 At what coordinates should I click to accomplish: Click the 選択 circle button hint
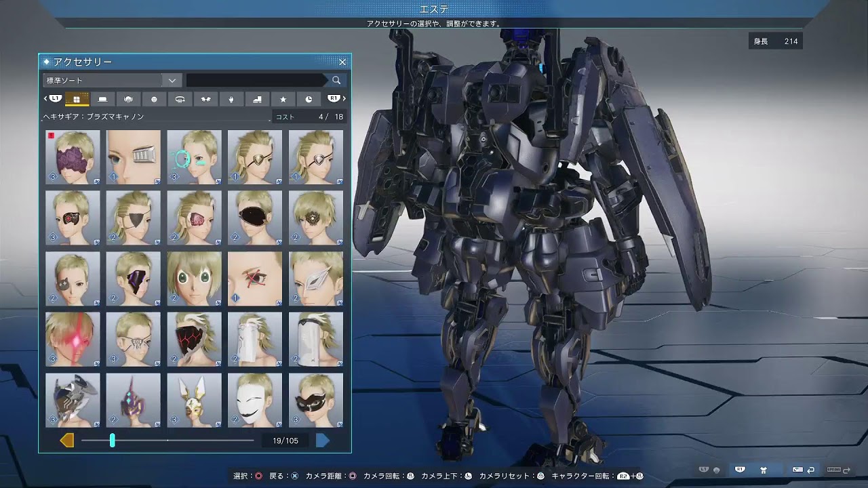248,476
